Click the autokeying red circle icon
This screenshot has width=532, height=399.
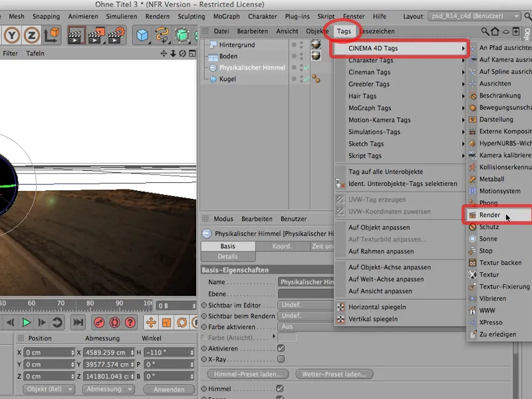(x=114, y=323)
